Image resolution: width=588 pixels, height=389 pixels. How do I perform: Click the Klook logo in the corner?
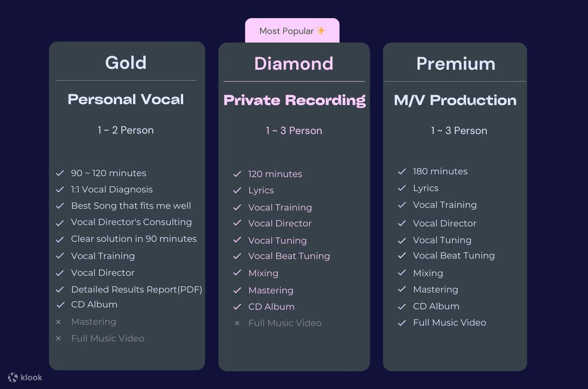coord(25,377)
